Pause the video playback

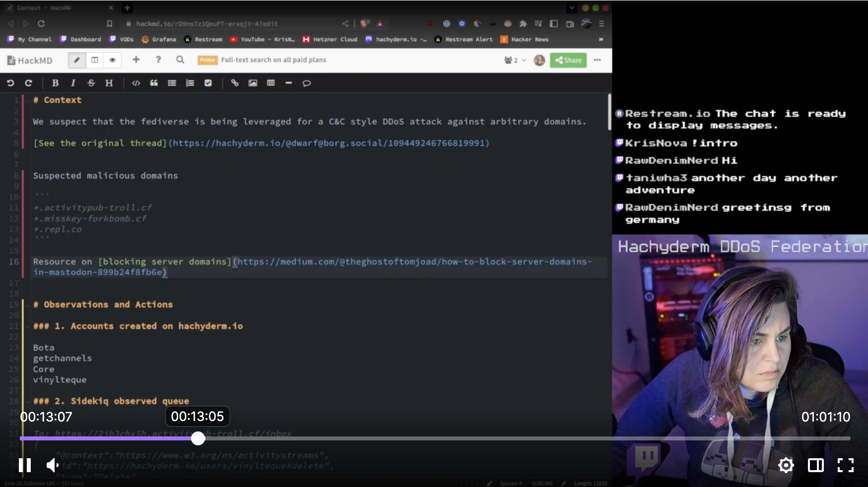(x=25, y=465)
